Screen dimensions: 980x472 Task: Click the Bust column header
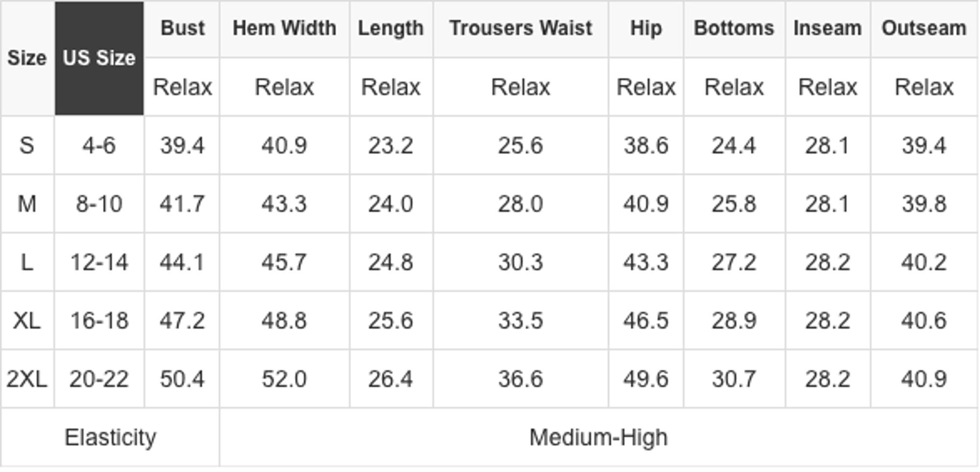pos(182,28)
